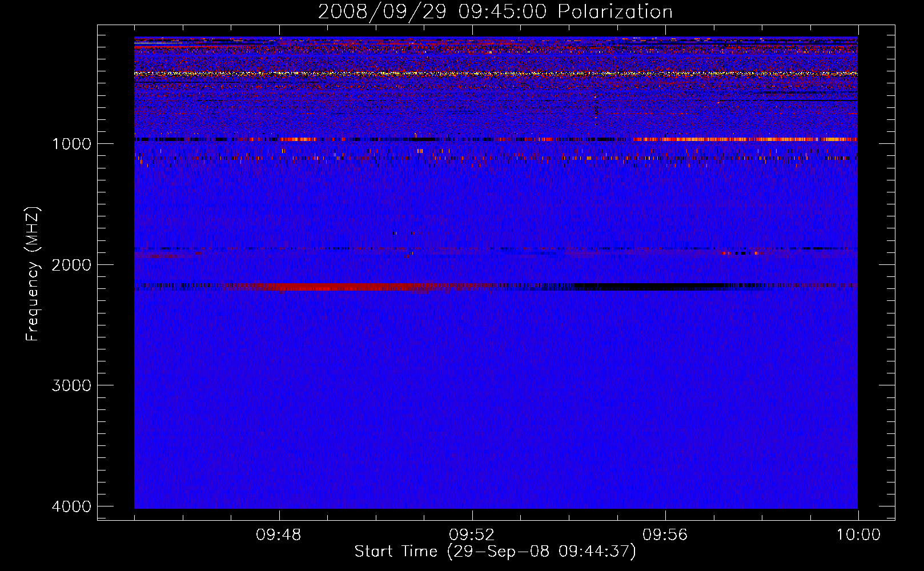Click the 'Frequency (MHZ)' axis label
This screenshot has height=571, width=924.
(x=33, y=274)
